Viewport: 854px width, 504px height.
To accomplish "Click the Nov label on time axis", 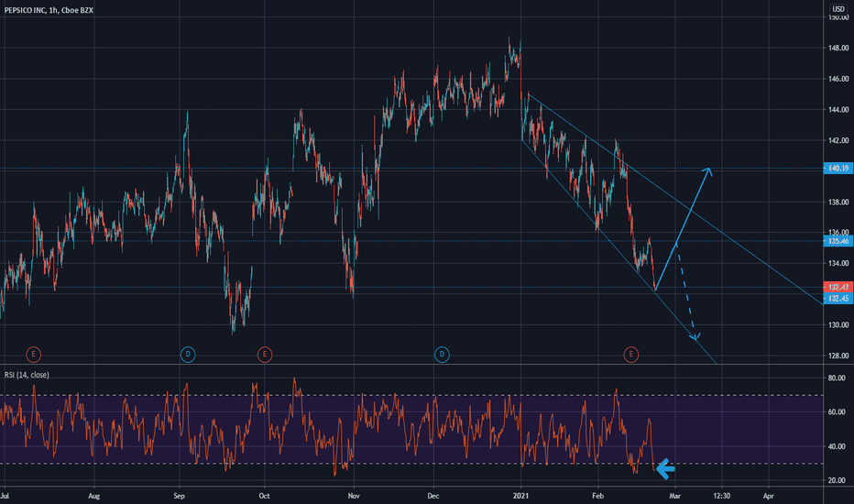I will pos(354,496).
